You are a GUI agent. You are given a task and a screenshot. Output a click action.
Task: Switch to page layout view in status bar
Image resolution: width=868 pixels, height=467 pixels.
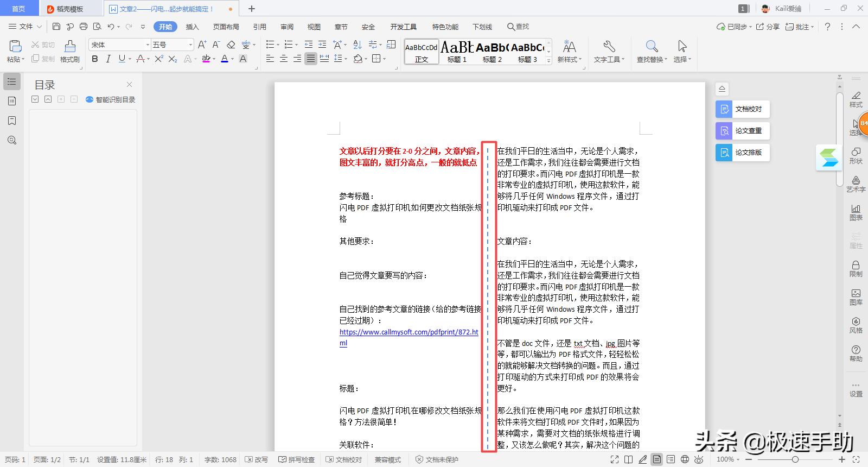pos(656,459)
